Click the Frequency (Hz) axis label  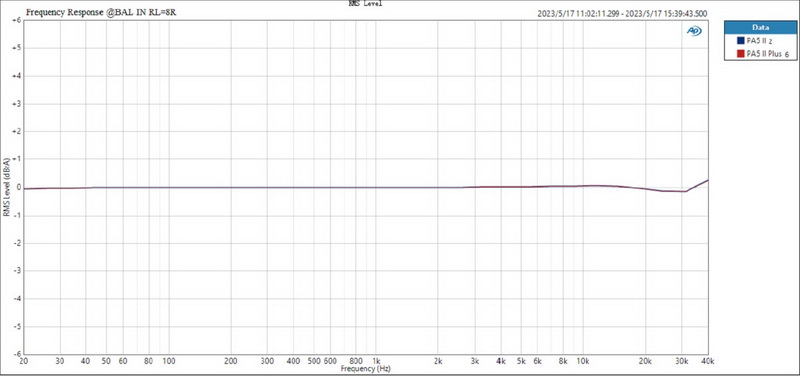(365, 368)
